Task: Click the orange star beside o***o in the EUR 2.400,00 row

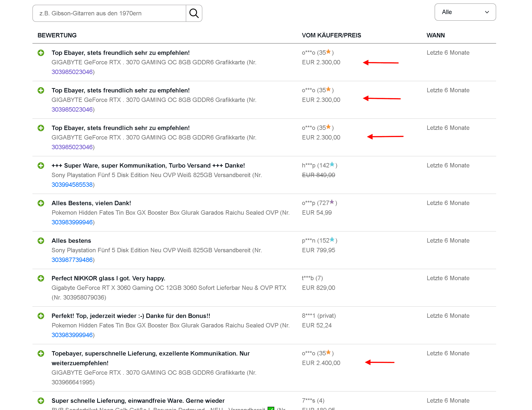Action: click(x=328, y=352)
